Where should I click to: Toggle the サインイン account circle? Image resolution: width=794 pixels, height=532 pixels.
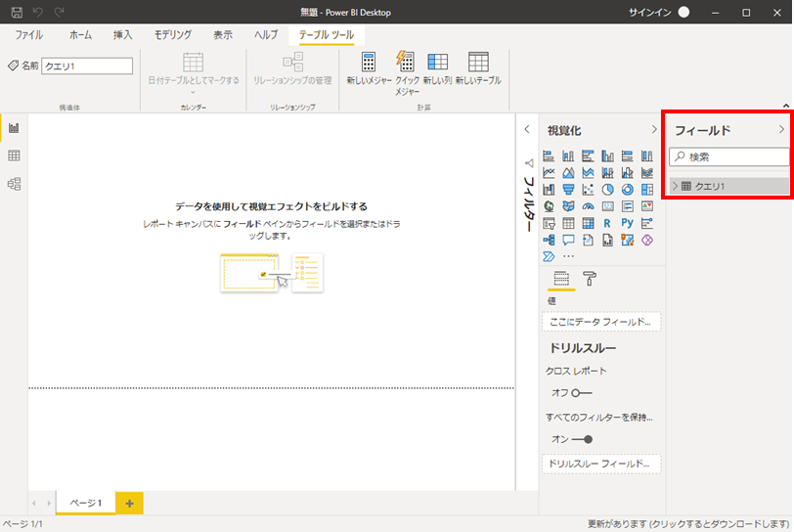coord(684,12)
